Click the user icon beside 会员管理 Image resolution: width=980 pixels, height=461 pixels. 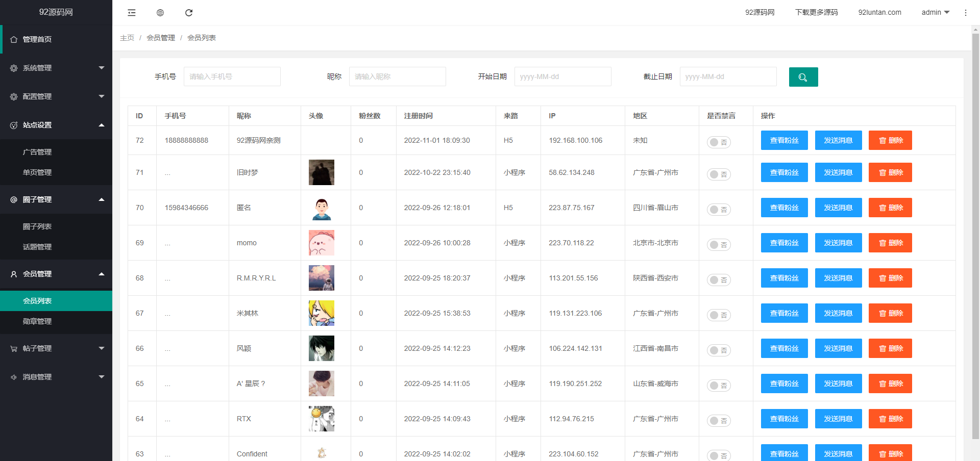click(x=14, y=274)
